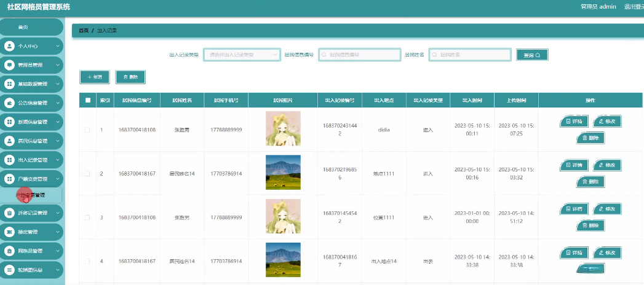
Task: Click the batch 删除 button above table
Action: 130,77
